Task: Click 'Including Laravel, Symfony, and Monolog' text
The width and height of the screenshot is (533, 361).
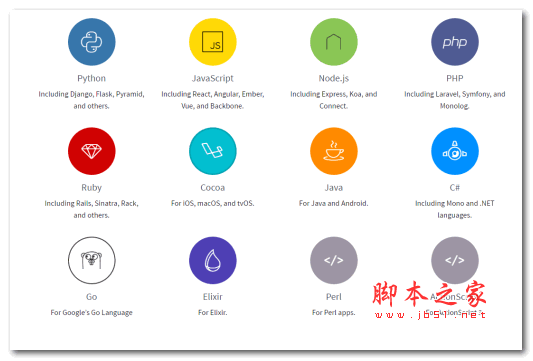Action: pos(454,100)
